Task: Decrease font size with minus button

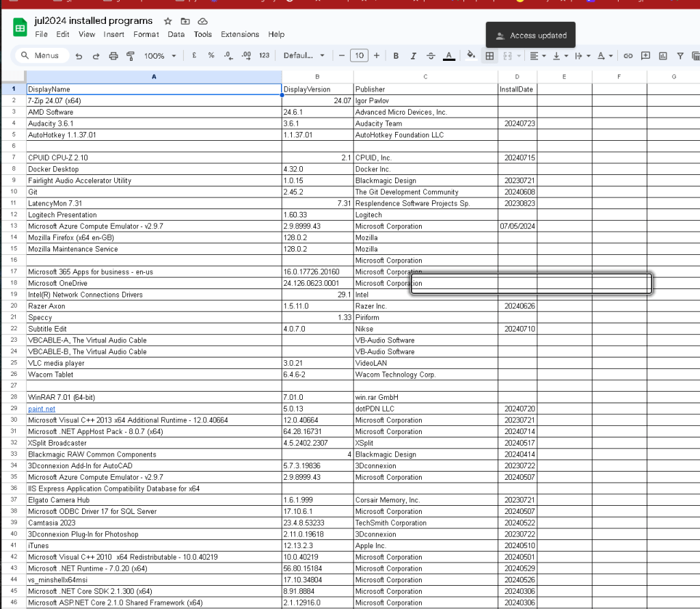Action: point(342,55)
